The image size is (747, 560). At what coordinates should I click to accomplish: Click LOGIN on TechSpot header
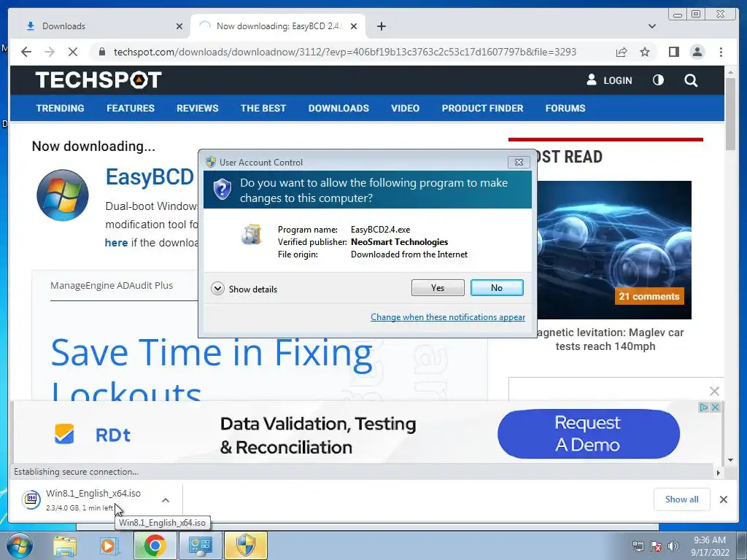coord(609,80)
